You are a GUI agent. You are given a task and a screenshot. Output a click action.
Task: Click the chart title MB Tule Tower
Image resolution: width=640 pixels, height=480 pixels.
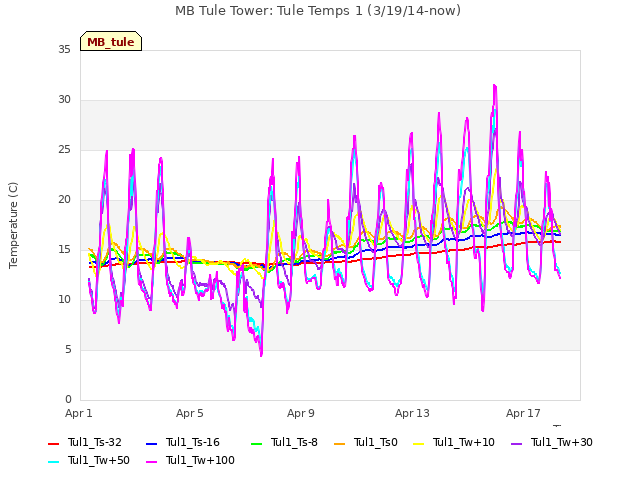pyautogui.click(x=318, y=11)
